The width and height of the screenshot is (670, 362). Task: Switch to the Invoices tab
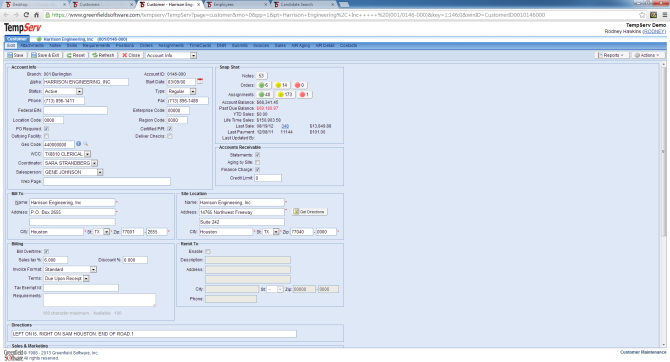pyautogui.click(x=261, y=45)
